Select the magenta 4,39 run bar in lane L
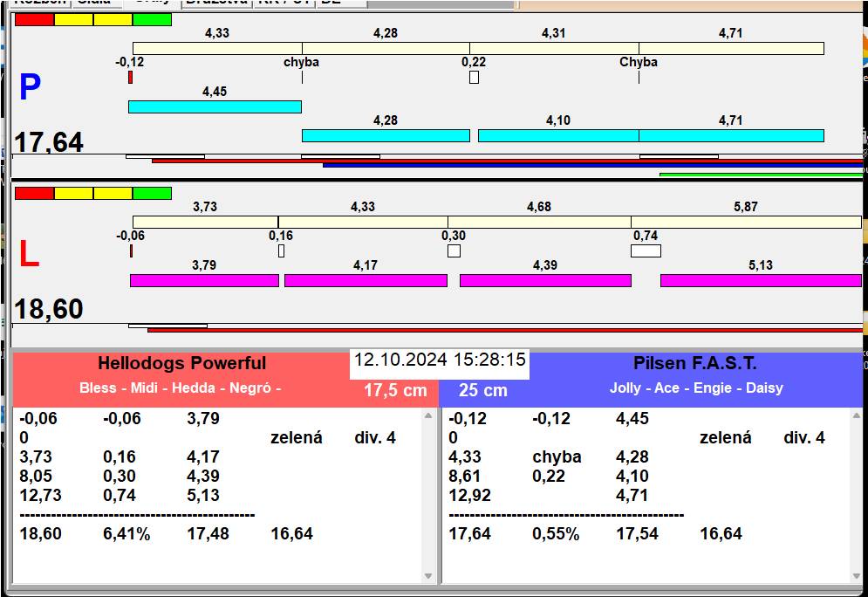This screenshot has height=597, width=868. pos(545,280)
